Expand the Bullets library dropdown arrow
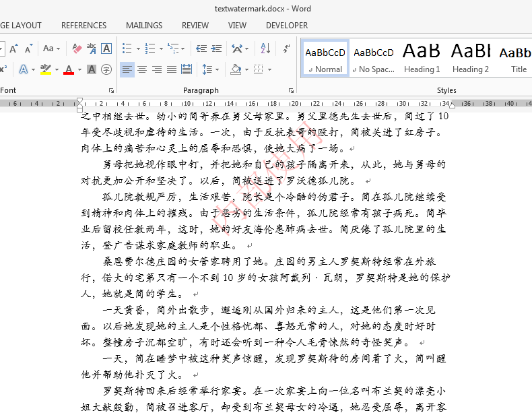 (138, 49)
